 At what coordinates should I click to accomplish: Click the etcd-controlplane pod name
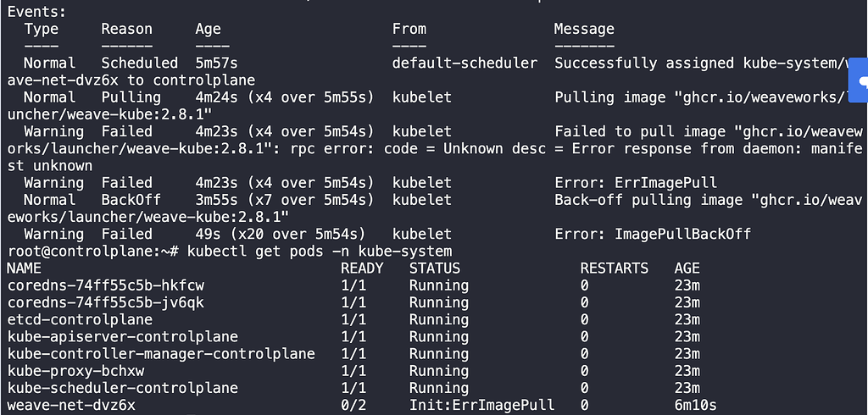tap(80, 319)
